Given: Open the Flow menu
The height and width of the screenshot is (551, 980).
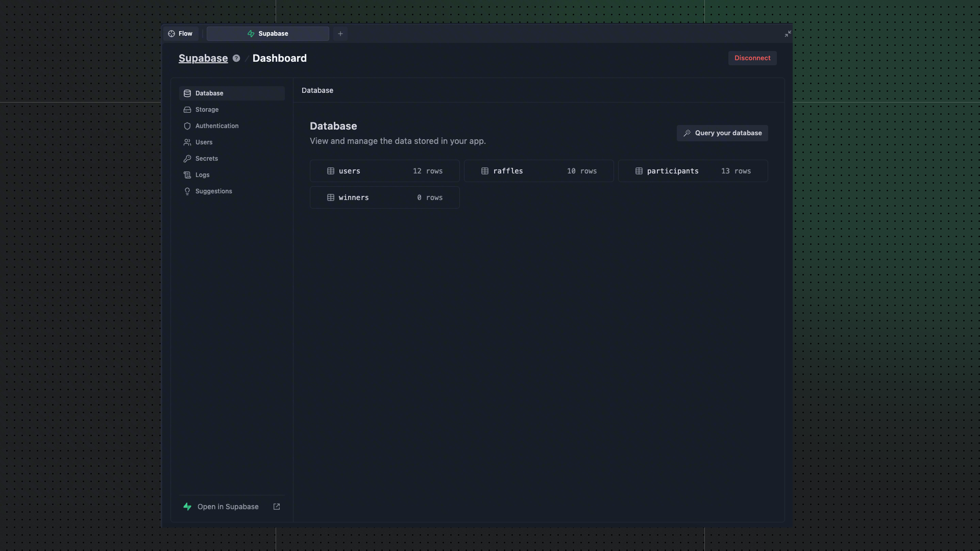Looking at the screenshot, I should point(180,33).
